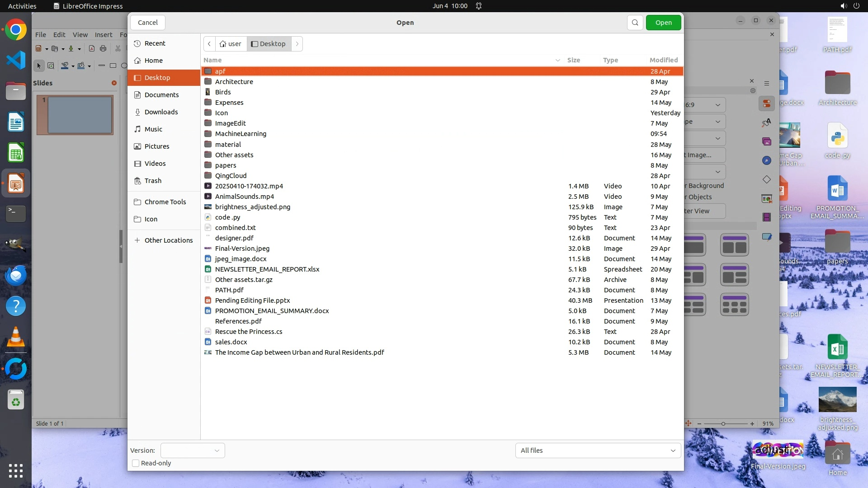This screenshot has height=488, width=868.
Task: Open the Navigator sidebar icon
Action: (767, 160)
